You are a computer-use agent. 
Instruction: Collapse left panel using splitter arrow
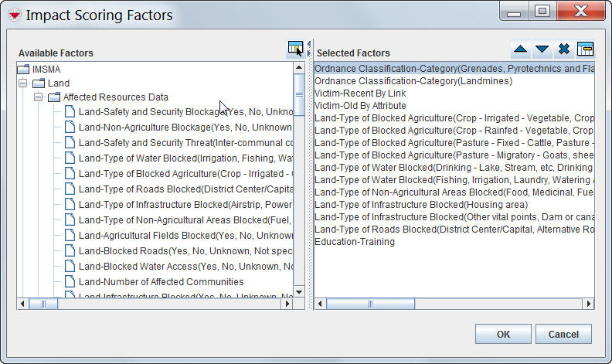pyautogui.click(x=309, y=44)
